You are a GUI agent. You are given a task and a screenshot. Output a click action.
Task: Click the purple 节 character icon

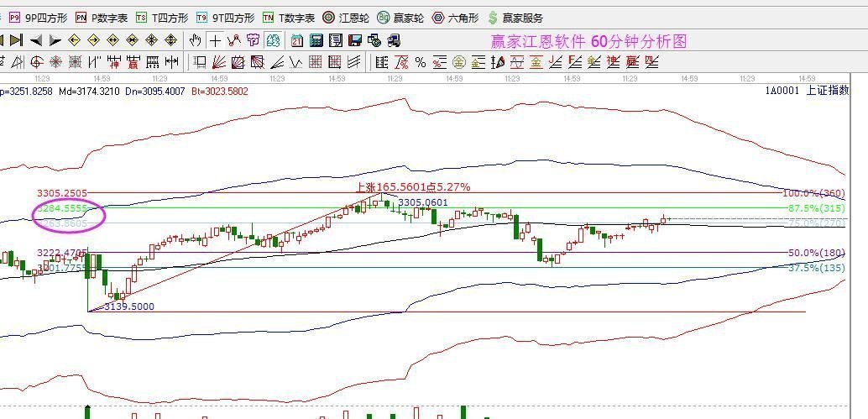click(x=254, y=40)
